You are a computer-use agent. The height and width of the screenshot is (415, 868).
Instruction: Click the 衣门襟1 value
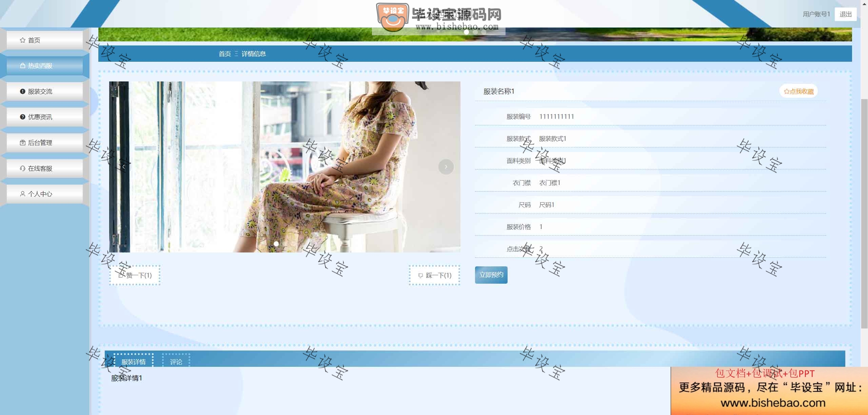tap(550, 183)
